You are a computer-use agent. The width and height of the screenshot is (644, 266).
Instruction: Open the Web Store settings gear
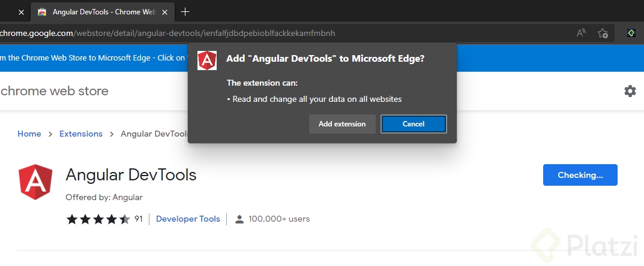coord(630,91)
